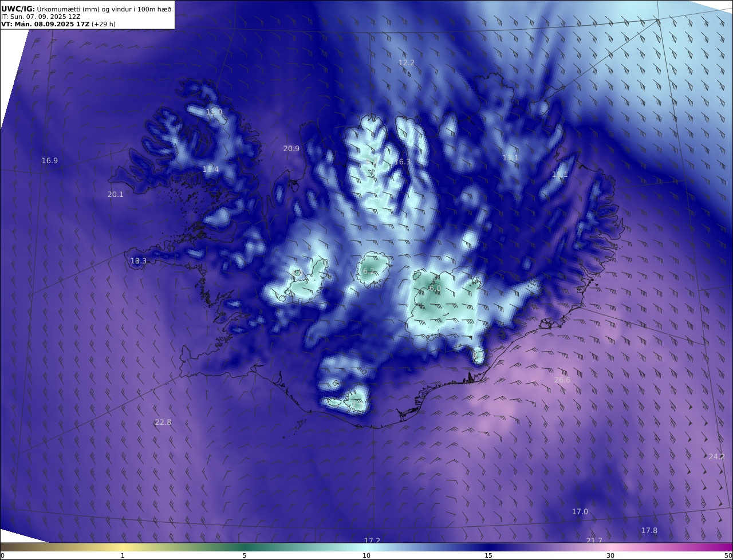Click the 17.0 value label
Screen dimensions: 733x560
[580, 512]
